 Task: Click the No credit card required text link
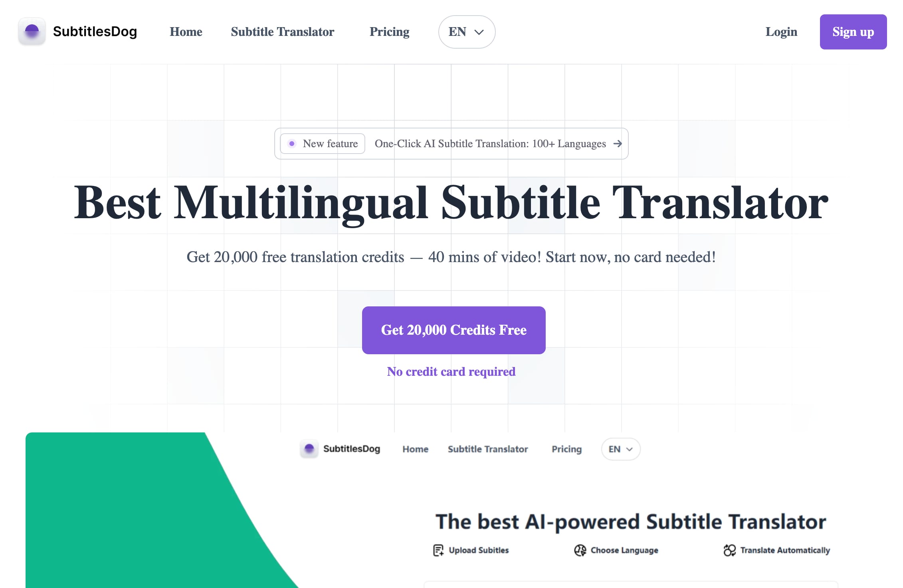point(451,371)
